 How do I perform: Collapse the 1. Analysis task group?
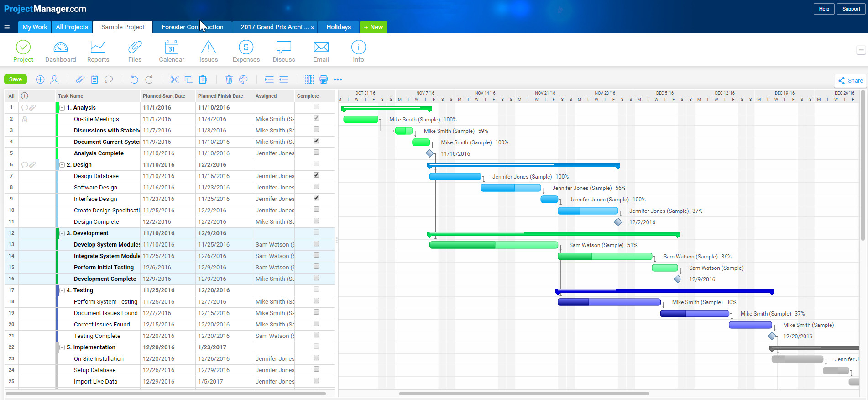pos(63,108)
